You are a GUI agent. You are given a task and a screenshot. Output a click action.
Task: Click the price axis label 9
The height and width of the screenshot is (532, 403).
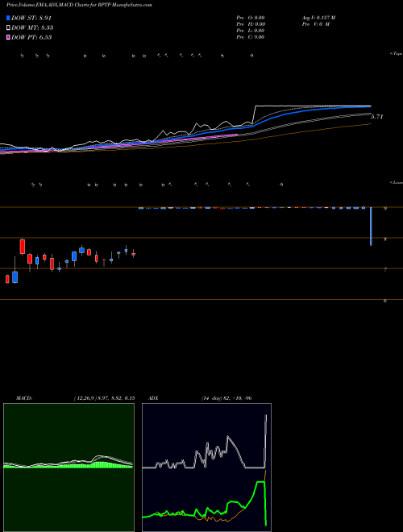(x=385, y=208)
